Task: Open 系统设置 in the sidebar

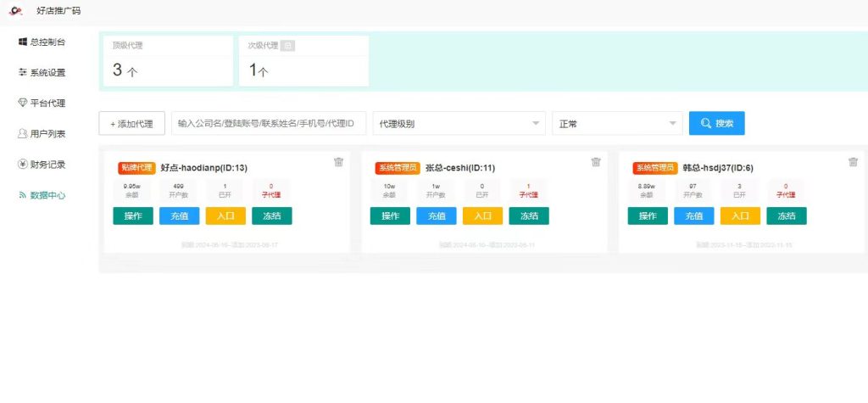Action: 42,73
